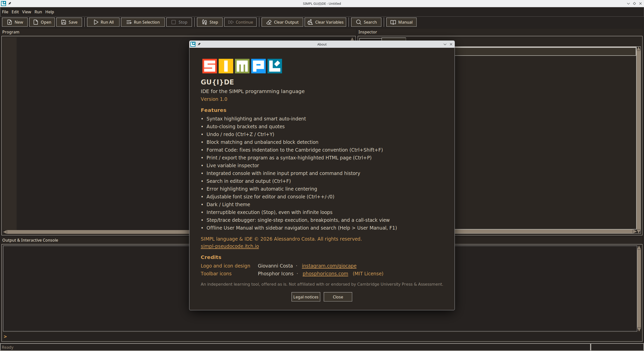Run the whole program with Run All
The width and height of the screenshot is (644, 351).
[x=103, y=22]
